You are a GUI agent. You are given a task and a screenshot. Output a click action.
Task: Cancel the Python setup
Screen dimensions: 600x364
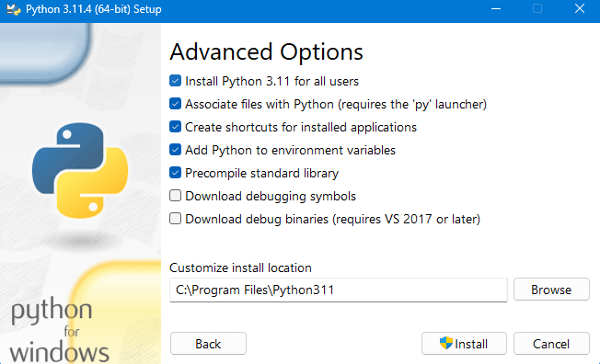pos(551,344)
